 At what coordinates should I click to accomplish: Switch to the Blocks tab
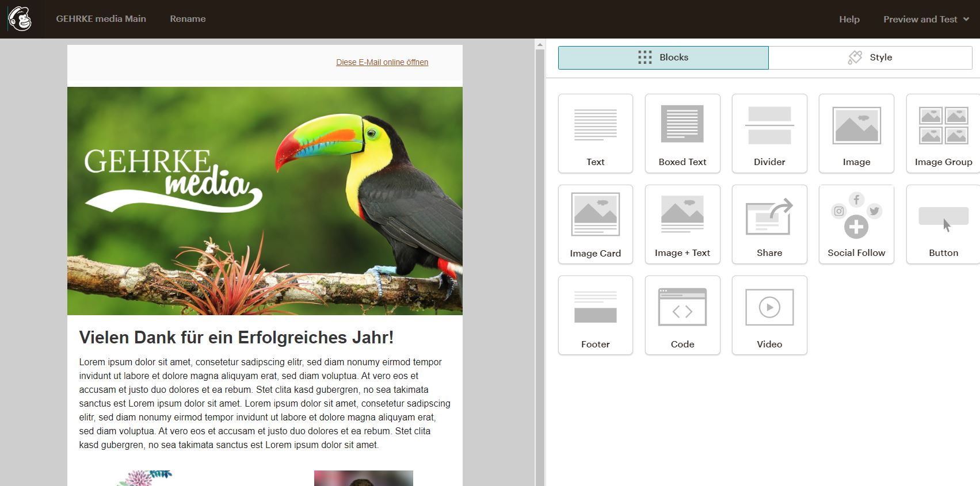point(663,58)
